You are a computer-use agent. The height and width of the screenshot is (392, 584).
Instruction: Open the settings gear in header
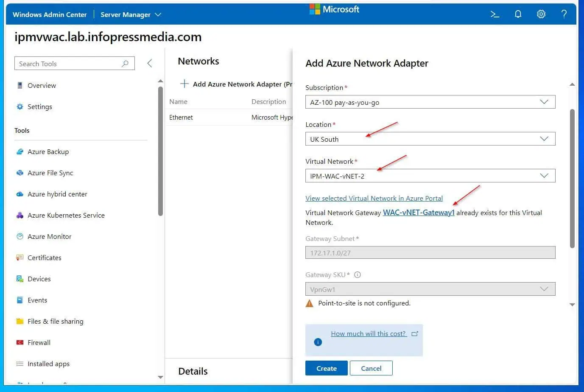[x=541, y=14]
